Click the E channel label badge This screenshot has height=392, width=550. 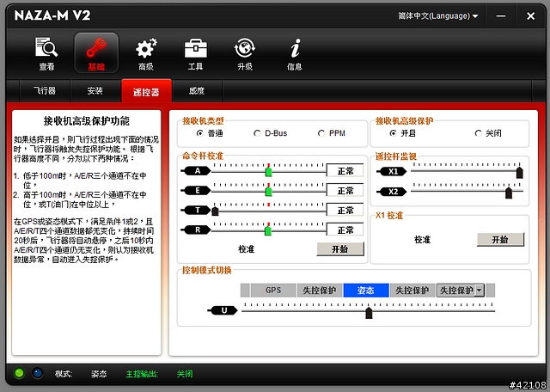(x=197, y=191)
